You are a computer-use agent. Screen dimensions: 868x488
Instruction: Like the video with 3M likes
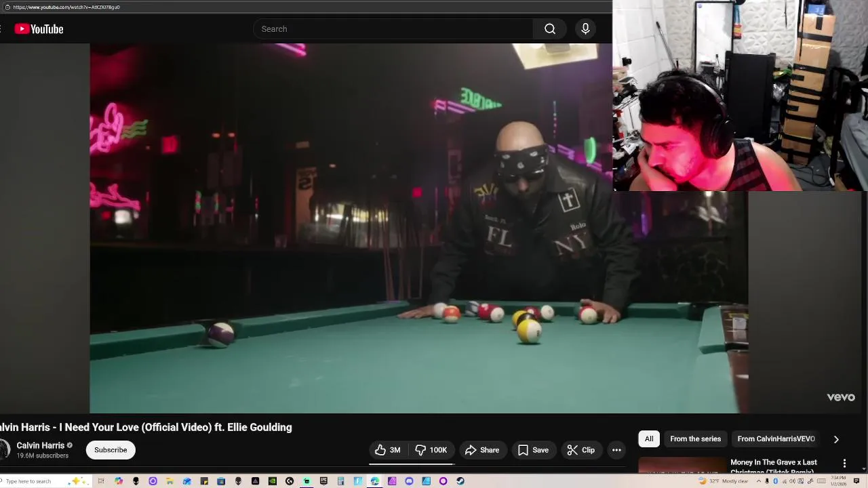point(388,450)
